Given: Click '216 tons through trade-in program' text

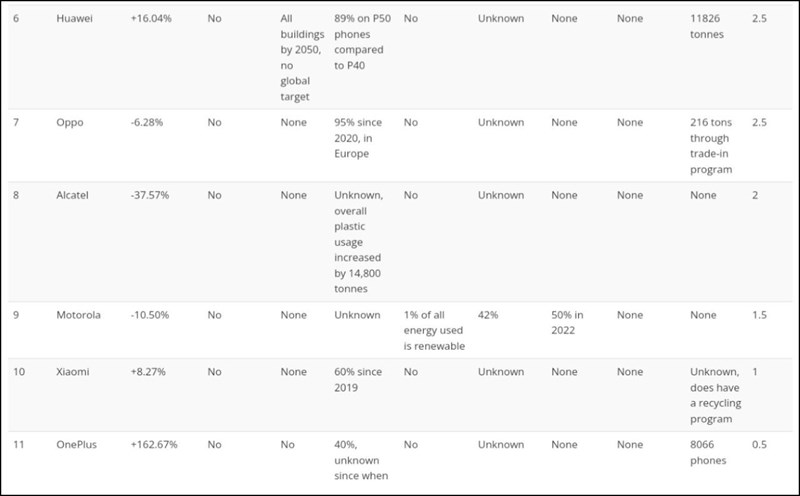Looking at the screenshot, I should click(x=711, y=146).
